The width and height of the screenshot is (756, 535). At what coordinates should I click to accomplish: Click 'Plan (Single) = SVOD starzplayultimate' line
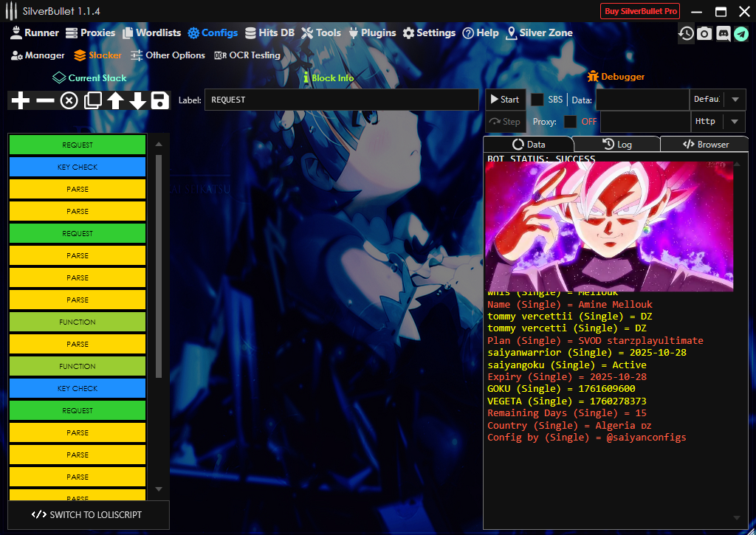click(595, 341)
